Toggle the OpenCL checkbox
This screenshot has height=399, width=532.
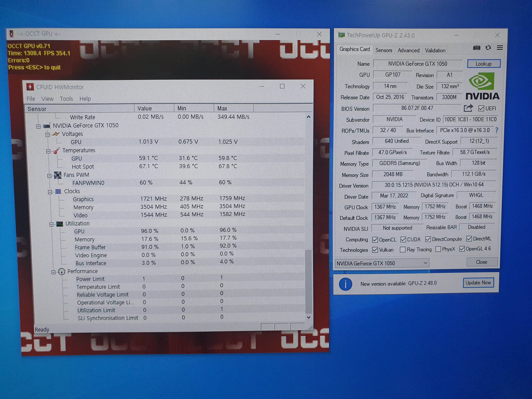point(375,239)
